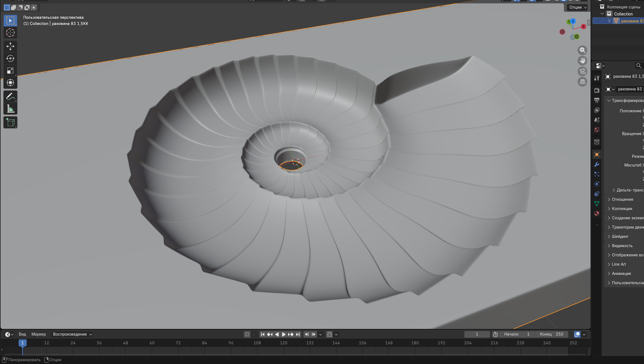Click the 3D Cursor tool
The height and width of the screenshot is (364, 644).
pos(10,33)
